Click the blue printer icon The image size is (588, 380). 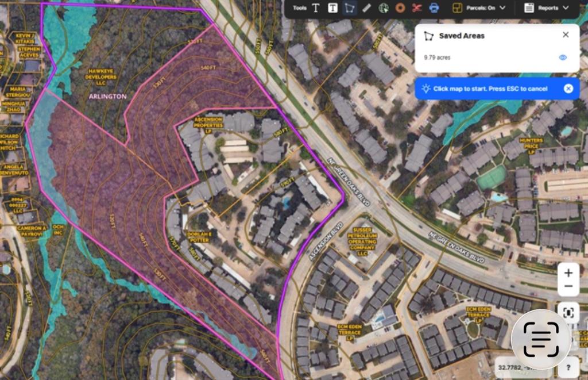coord(434,8)
